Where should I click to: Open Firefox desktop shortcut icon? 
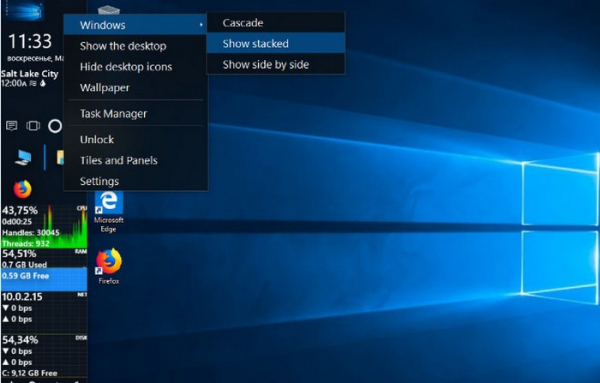tap(109, 266)
